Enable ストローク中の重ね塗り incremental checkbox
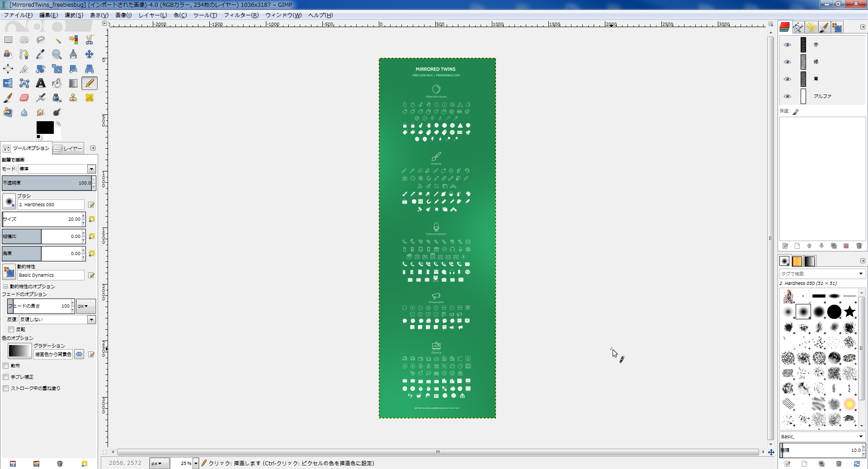The height and width of the screenshot is (469, 868). tap(6, 388)
